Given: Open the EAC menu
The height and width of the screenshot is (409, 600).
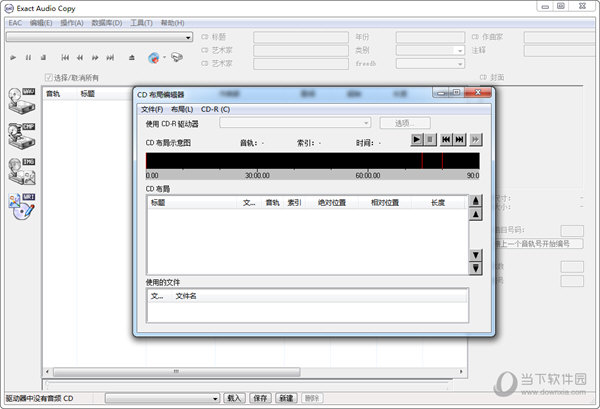Looking at the screenshot, I should (15, 23).
